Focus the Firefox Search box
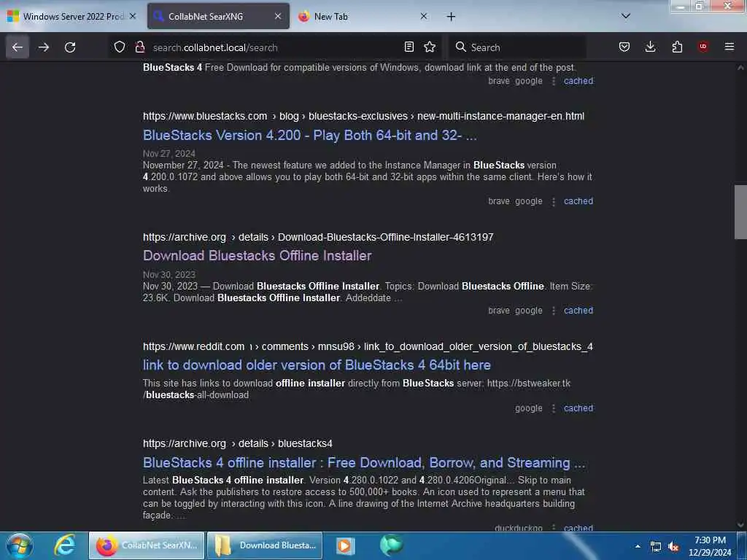The image size is (747, 560). (x=517, y=47)
